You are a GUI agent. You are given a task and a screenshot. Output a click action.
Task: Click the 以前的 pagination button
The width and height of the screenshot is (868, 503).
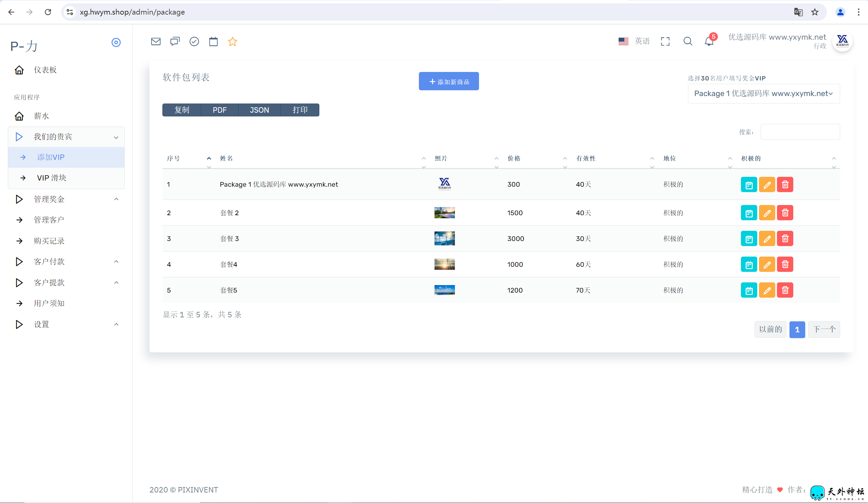(x=770, y=330)
